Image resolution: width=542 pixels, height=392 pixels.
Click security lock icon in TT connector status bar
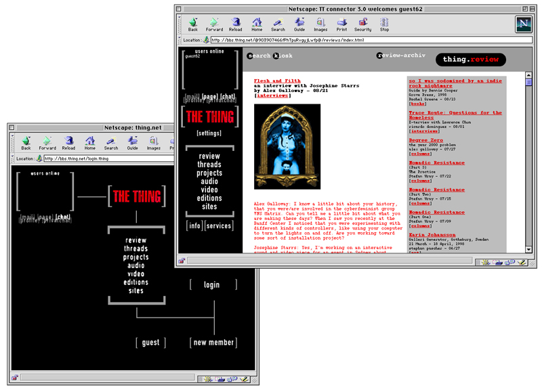[x=182, y=261]
